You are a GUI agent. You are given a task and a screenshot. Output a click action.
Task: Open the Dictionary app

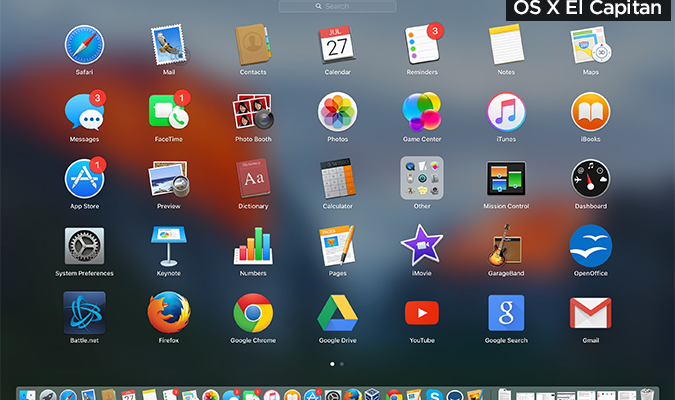[253, 179]
